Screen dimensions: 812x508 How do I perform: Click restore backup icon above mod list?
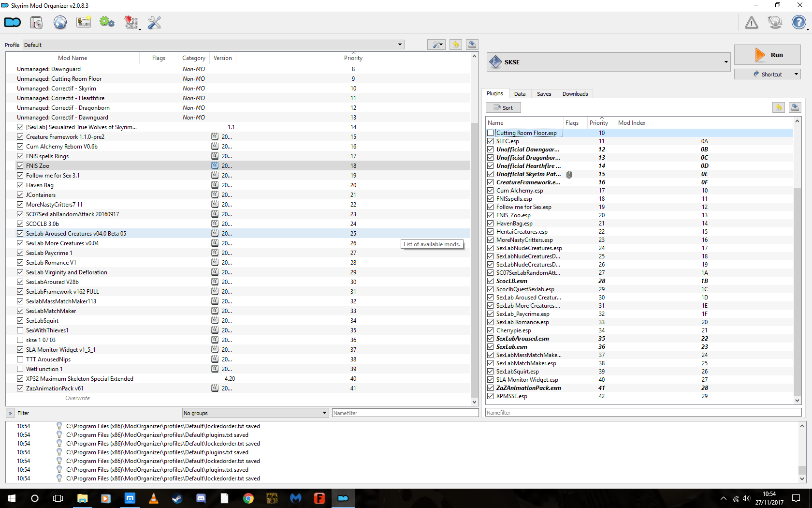(x=455, y=45)
